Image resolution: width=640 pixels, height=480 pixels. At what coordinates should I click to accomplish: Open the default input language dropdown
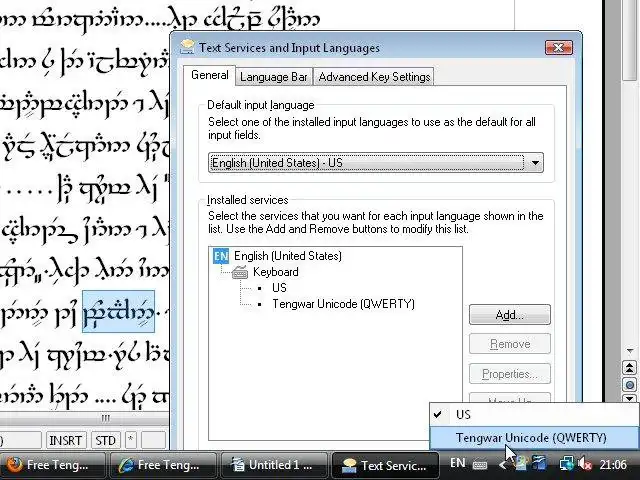pyautogui.click(x=376, y=162)
